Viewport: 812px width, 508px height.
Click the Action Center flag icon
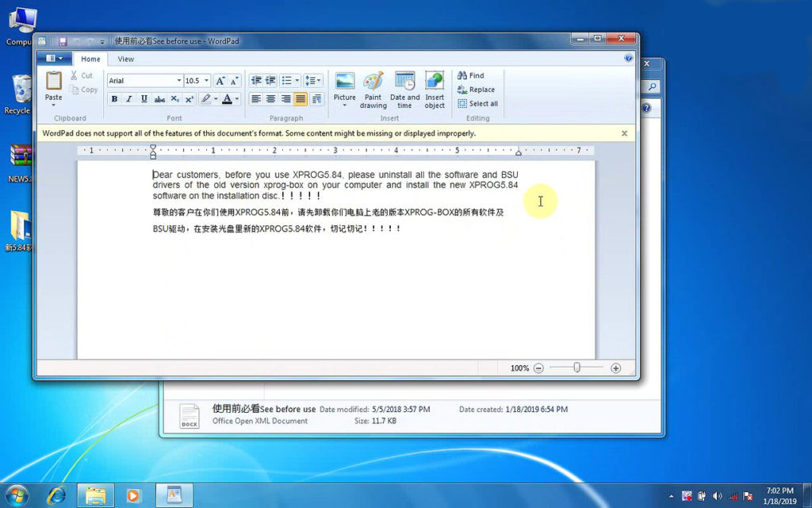(748, 496)
